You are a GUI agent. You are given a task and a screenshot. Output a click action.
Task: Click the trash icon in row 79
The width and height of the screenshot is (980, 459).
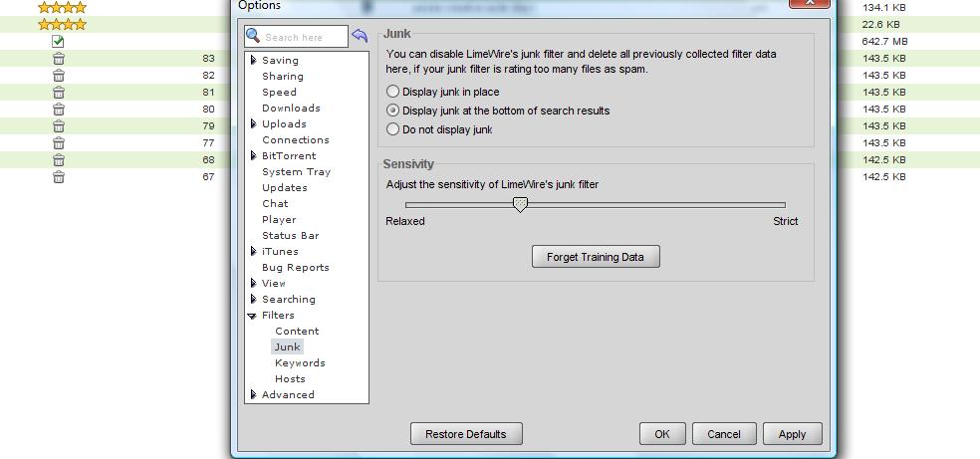click(59, 126)
